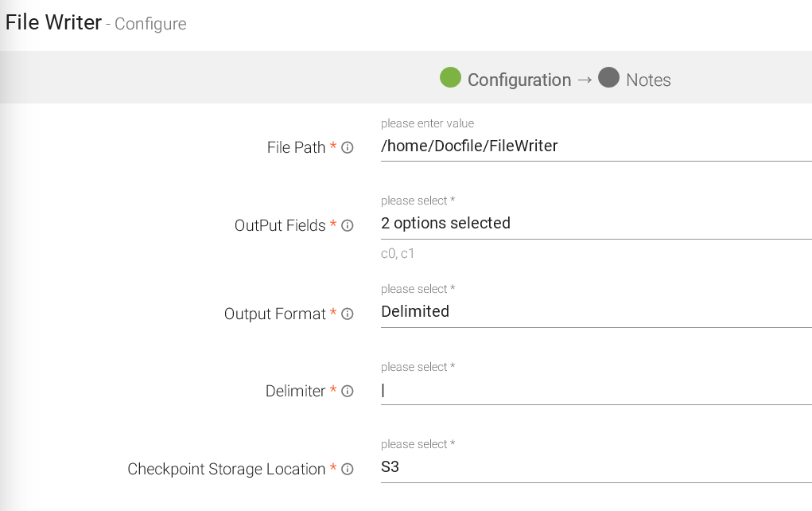Click the OutPut Fields info icon
Viewport: 812px width, 511px height.
click(348, 226)
